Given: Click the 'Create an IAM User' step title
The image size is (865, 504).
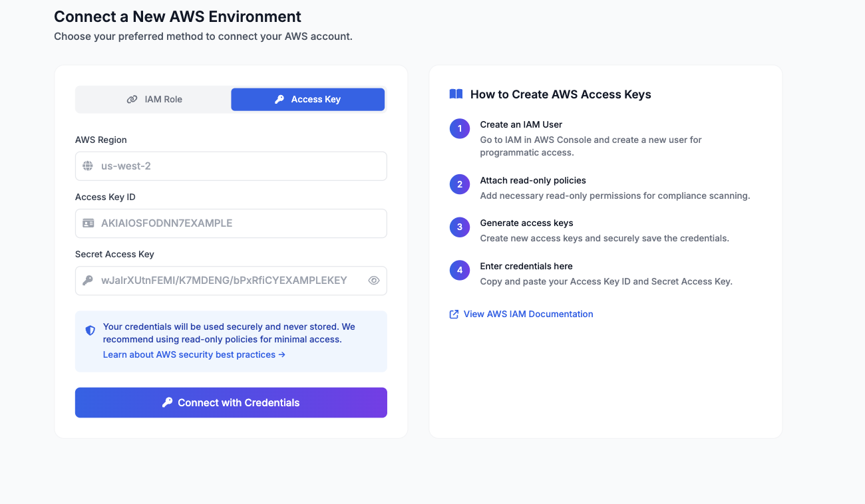Looking at the screenshot, I should (521, 125).
